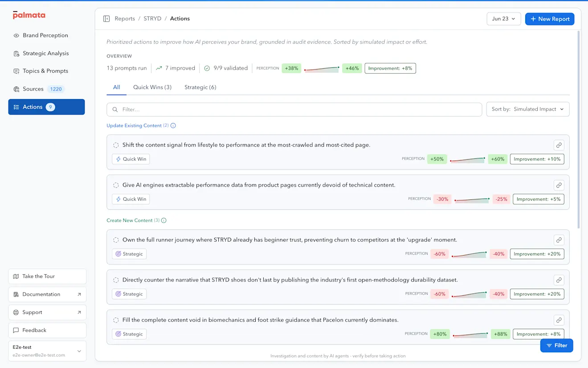Viewport: 588px width, 368px height.
Task: Click the Filter search field
Action: [x=294, y=109]
